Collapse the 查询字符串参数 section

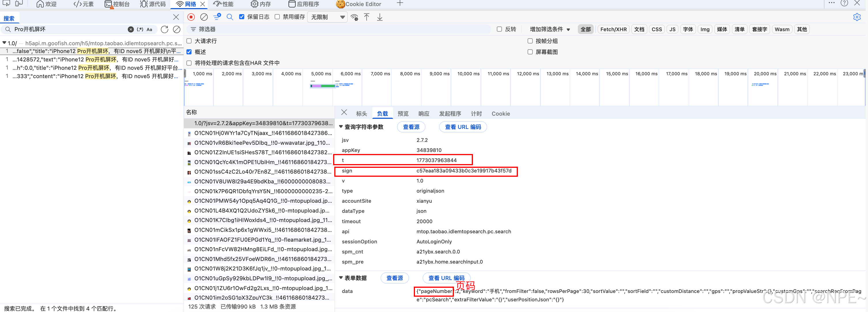click(x=341, y=127)
